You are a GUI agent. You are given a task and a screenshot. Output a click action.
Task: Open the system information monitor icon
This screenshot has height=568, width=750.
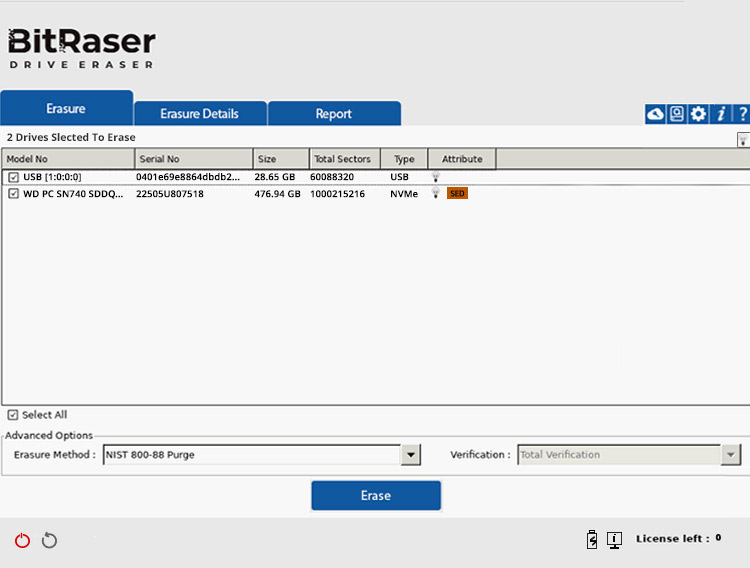pos(614,540)
